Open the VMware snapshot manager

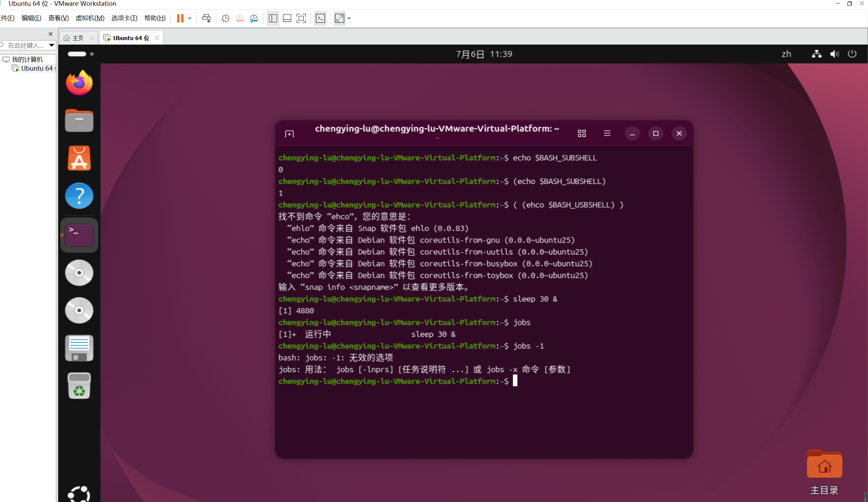pyautogui.click(x=254, y=18)
